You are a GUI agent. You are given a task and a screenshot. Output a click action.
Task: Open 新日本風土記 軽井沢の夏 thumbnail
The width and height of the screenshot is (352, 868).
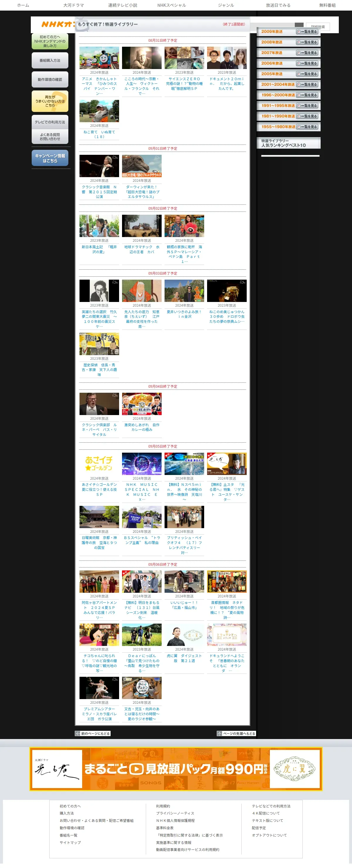pos(99,226)
